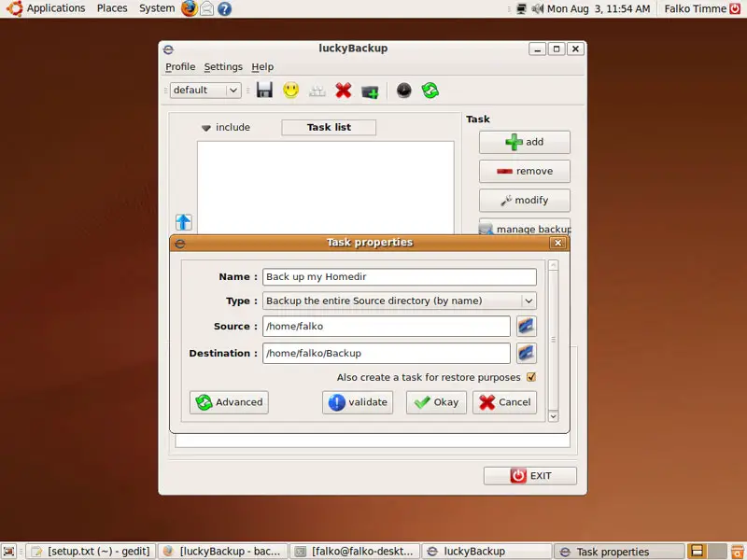This screenshot has height=560, width=747.
Task: Click the Task properties taskbar entry
Action: point(619,552)
